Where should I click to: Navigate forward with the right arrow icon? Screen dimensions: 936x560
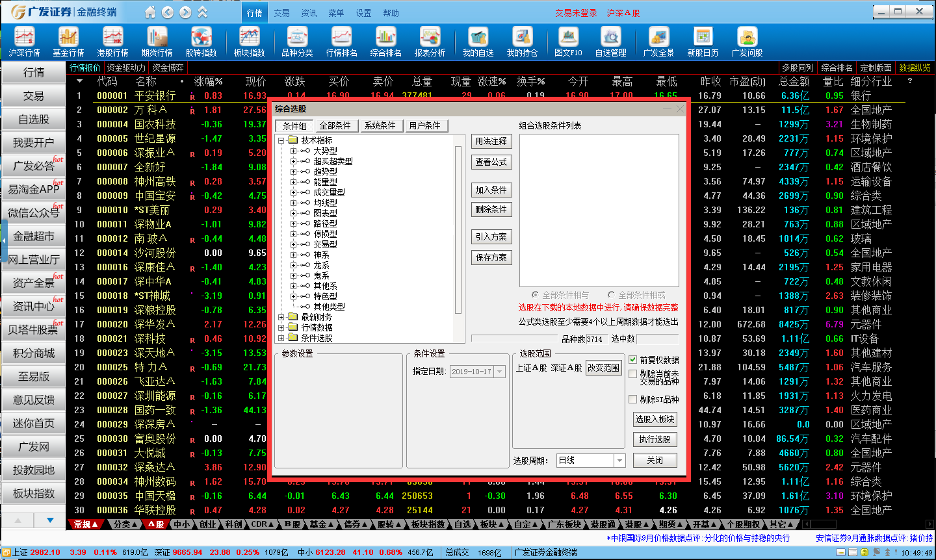(185, 12)
